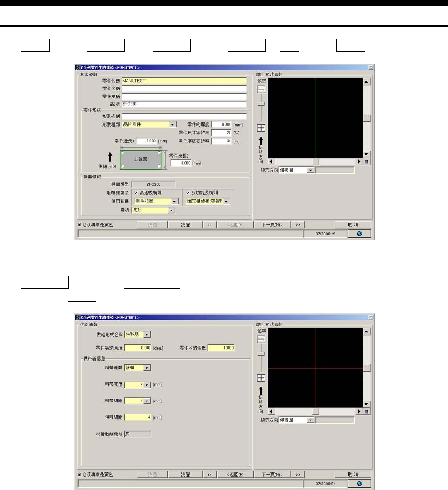Click the 零件邊長1 value field
Image resolution: width=448 pixels, height=490 pixels.
pyautogui.click(x=146, y=141)
